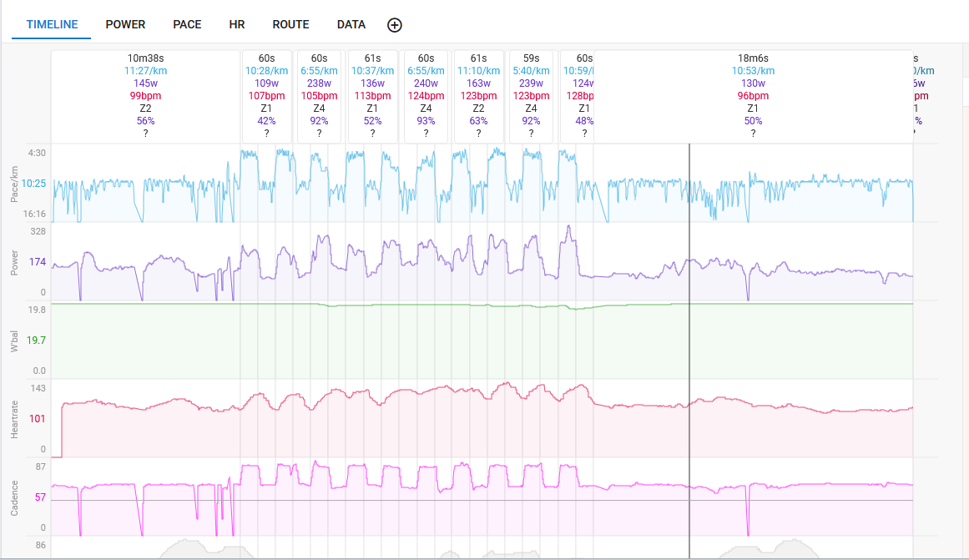Select the 59s interval at 5:40/km
The height and width of the screenshot is (560, 969).
coord(531,97)
